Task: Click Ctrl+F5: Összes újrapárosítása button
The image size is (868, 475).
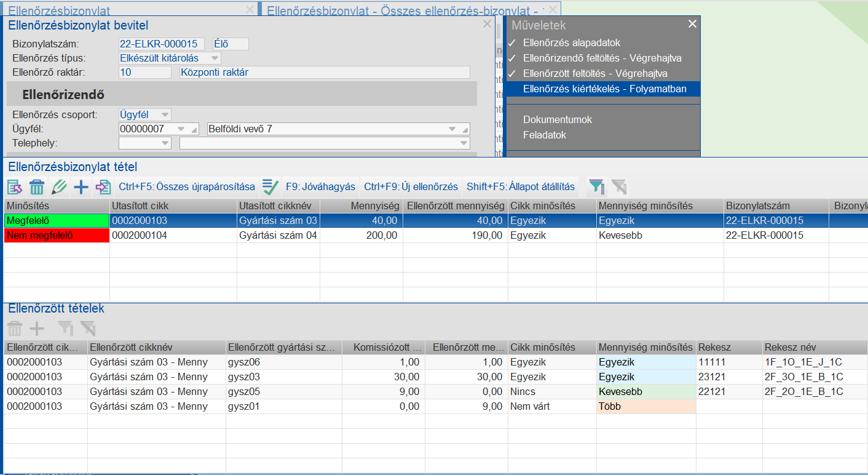Action: click(187, 187)
